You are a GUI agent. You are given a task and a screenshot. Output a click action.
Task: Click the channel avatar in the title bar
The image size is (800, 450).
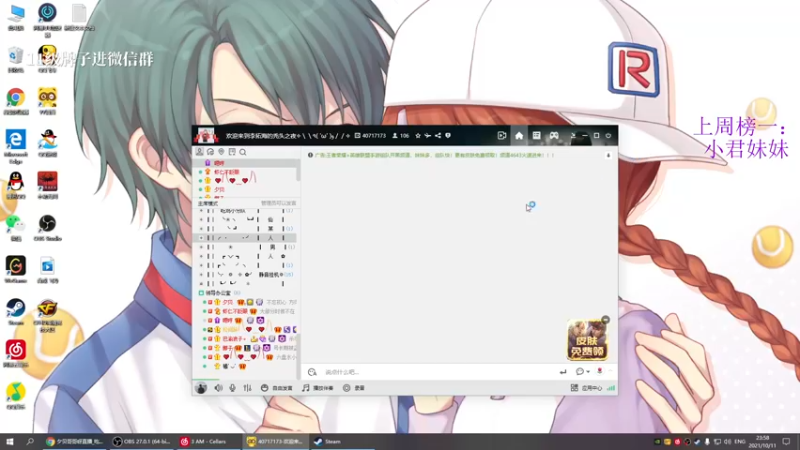pyautogui.click(x=206, y=135)
